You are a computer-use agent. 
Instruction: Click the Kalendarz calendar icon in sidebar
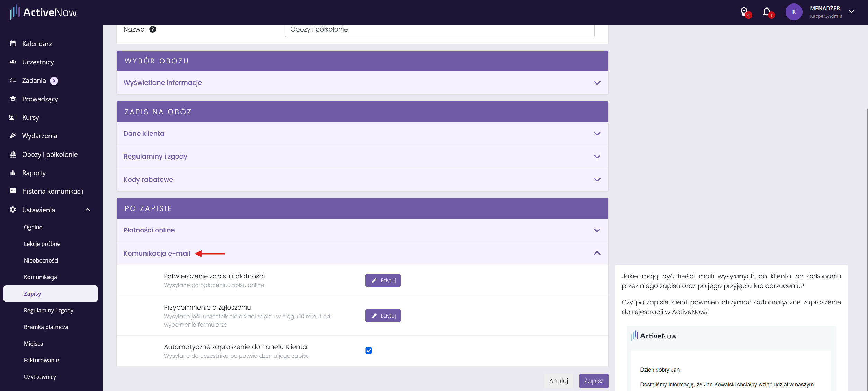point(13,44)
